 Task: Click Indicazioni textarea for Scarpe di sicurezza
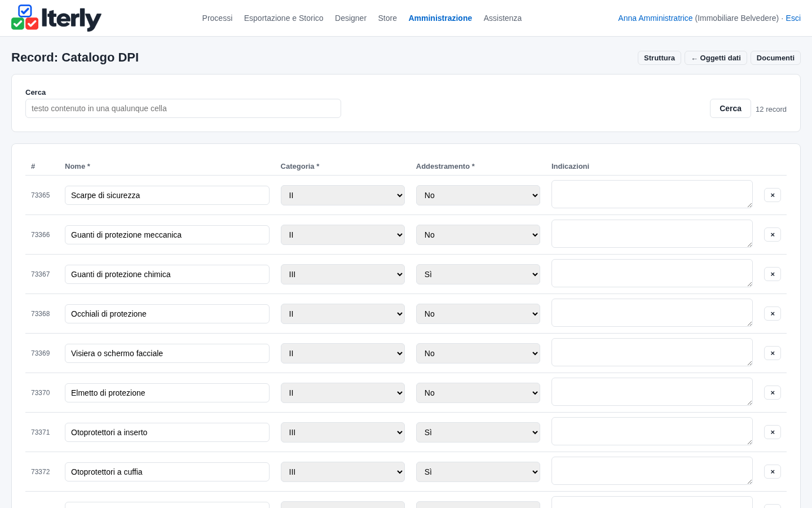point(652,194)
